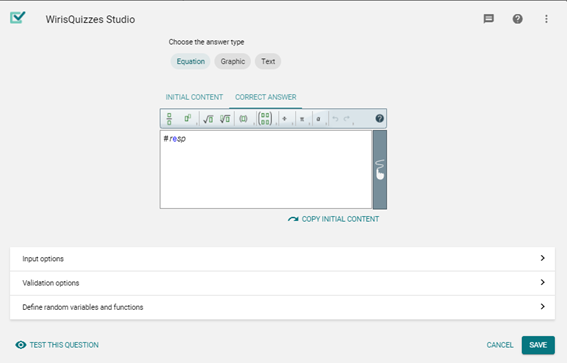
Task: Insert a superscript template
Action: tap(188, 119)
